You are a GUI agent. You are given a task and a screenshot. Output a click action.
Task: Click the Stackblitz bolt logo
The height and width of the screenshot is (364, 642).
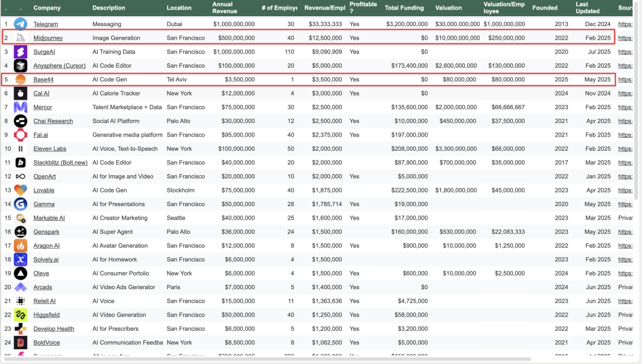[x=20, y=162]
